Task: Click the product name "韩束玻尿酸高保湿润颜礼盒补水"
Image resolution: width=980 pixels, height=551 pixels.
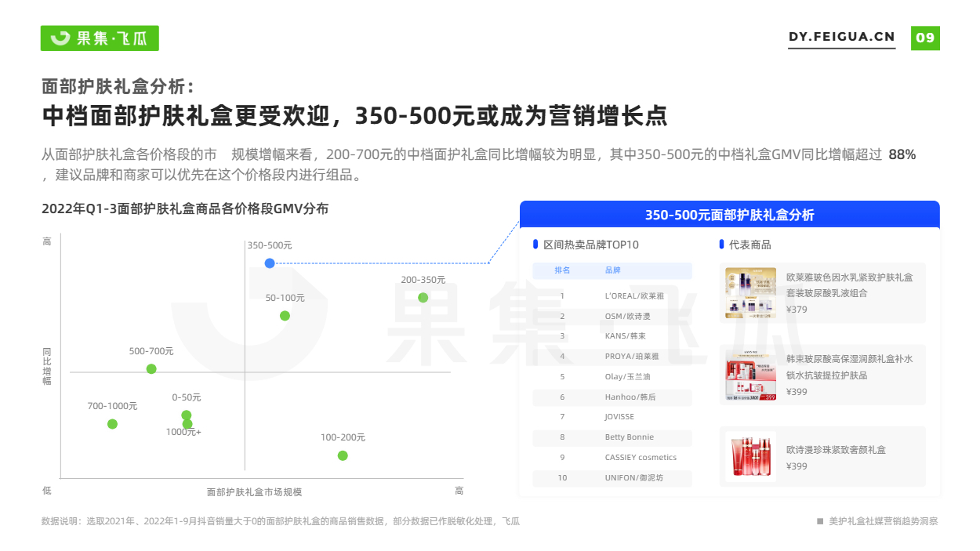Action: point(850,359)
